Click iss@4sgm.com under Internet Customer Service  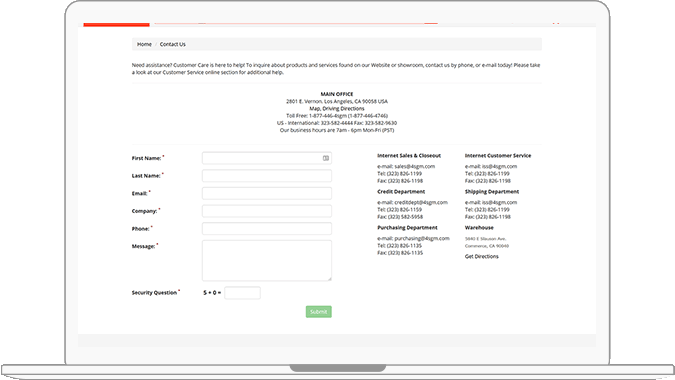(499, 167)
